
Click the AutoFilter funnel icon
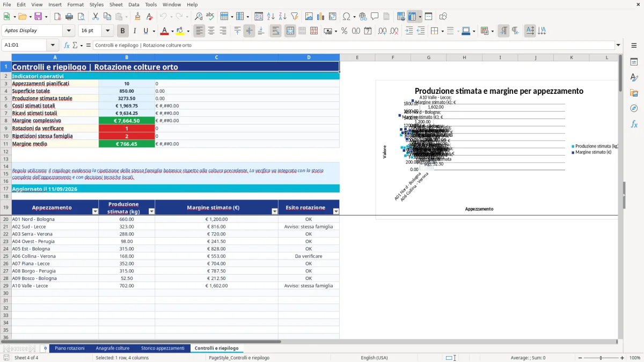[294, 17]
